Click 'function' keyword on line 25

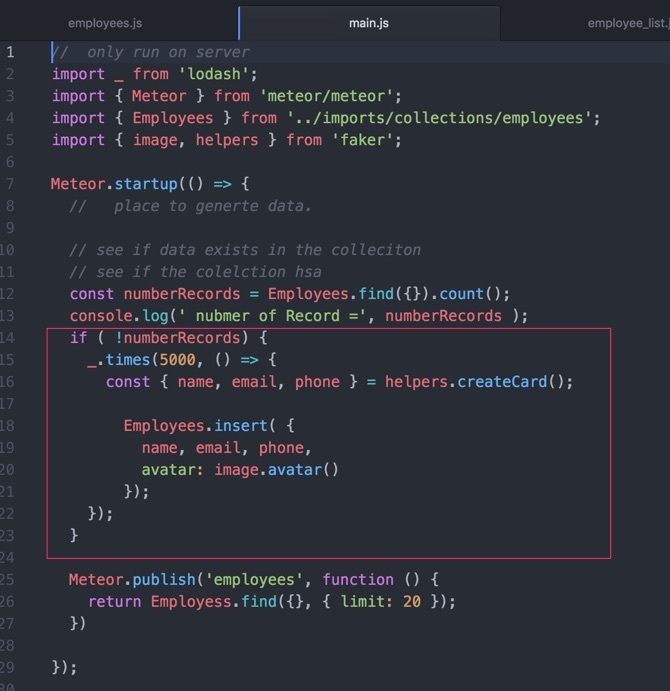pos(358,580)
